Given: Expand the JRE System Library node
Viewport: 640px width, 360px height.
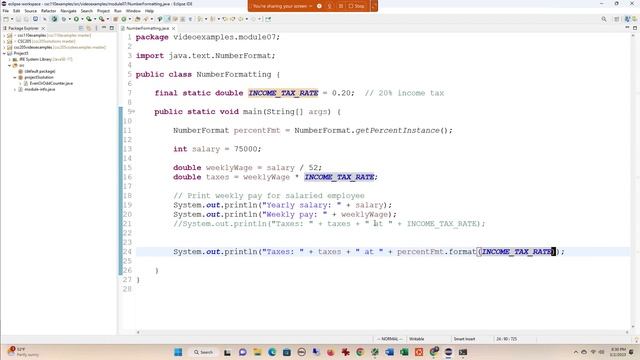Looking at the screenshot, I should tap(10, 60).
